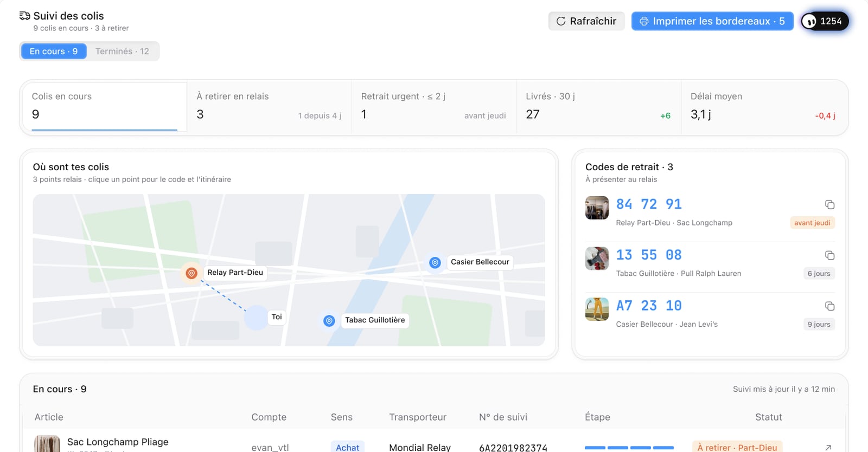Click the Sac Longchamp Pliage article name
The height and width of the screenshot is (452, 868).
118,442
